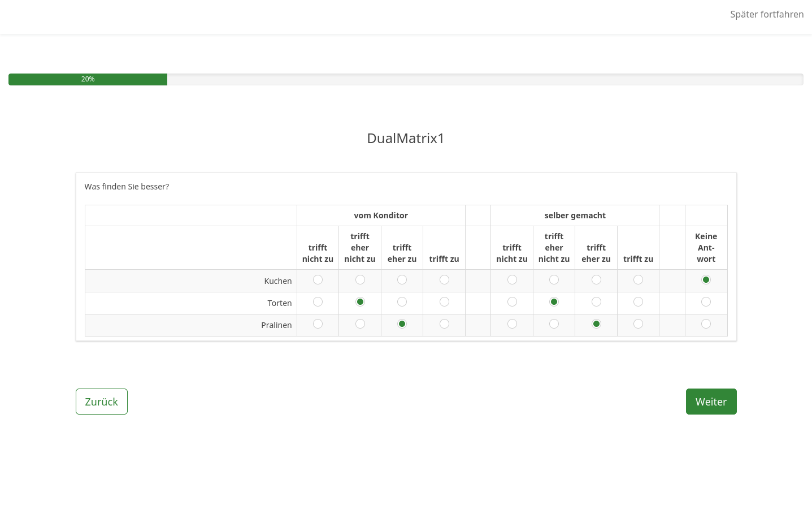
Task: Select selber gemacht 'trifft eher nicht zu' for Torten
Action: tap(554, 302)
